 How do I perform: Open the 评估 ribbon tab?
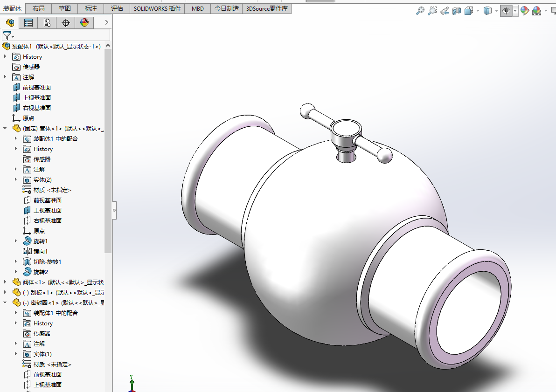point(117,8)
